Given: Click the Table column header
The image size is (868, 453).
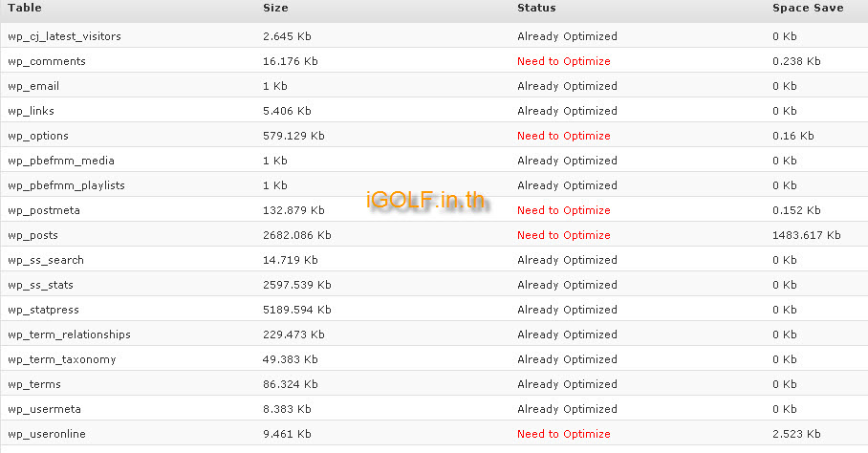Looking at the screenshot, I should (24, 8).
